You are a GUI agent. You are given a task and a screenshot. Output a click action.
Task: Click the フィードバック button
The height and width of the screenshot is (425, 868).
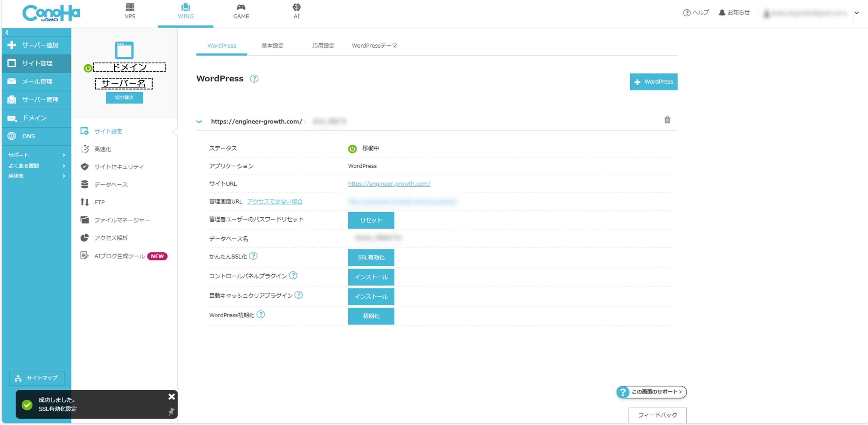[x=657, y=415]
